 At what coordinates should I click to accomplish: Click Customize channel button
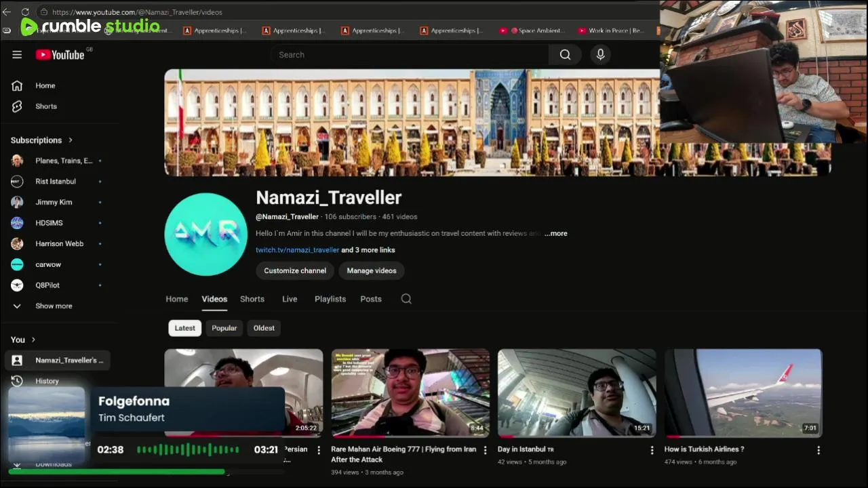(x=295, y=270)
